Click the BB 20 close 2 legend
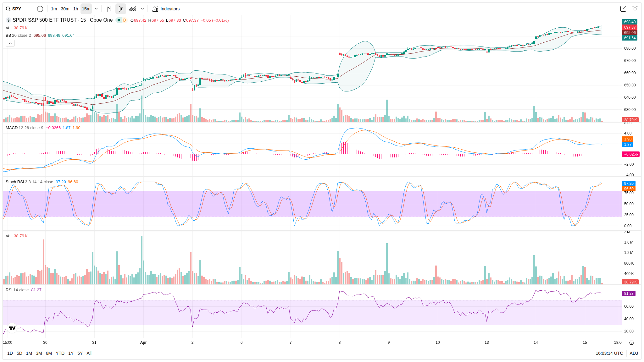The image size is (644, 362). click(18, 36)
